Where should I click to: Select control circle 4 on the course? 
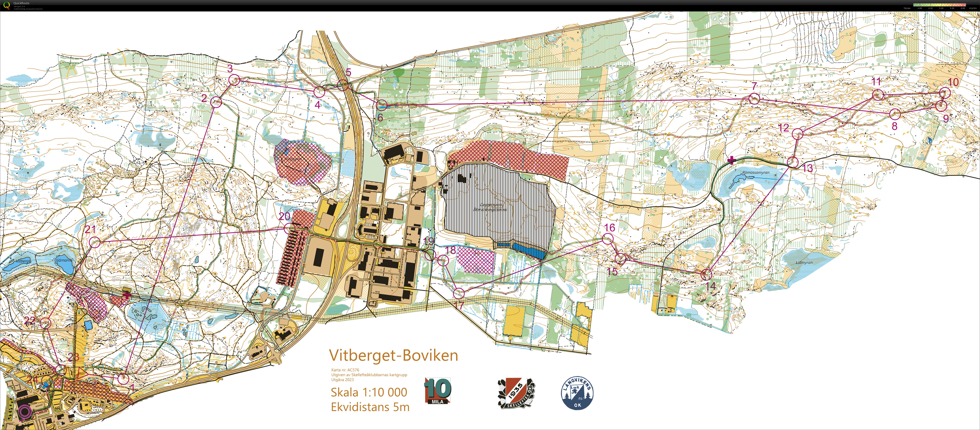(319, 92)
